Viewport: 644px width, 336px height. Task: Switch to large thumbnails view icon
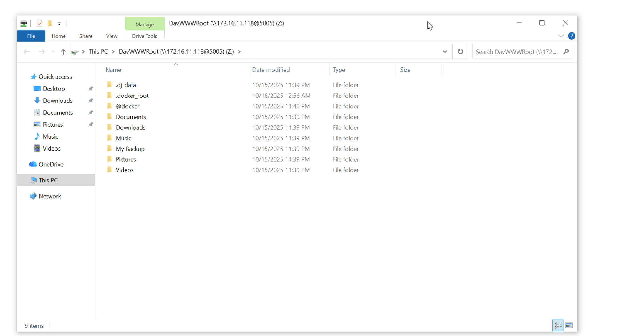pos(569,325)
